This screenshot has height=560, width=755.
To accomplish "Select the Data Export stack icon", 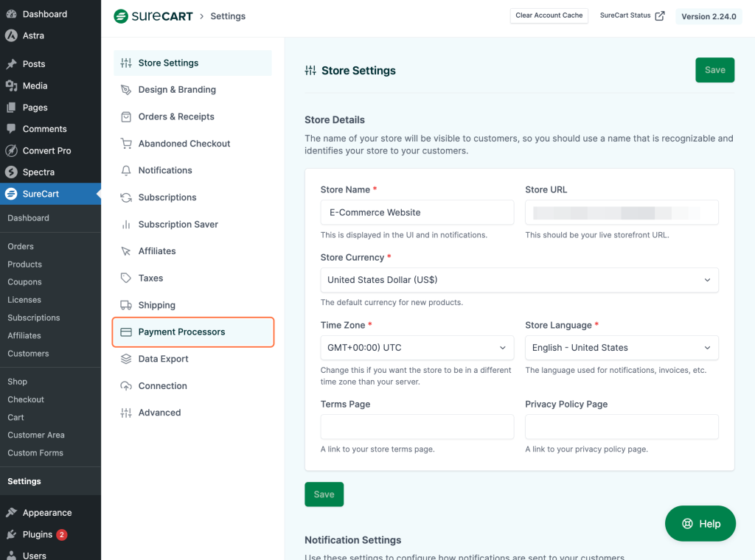I will [x=126, y=359].
